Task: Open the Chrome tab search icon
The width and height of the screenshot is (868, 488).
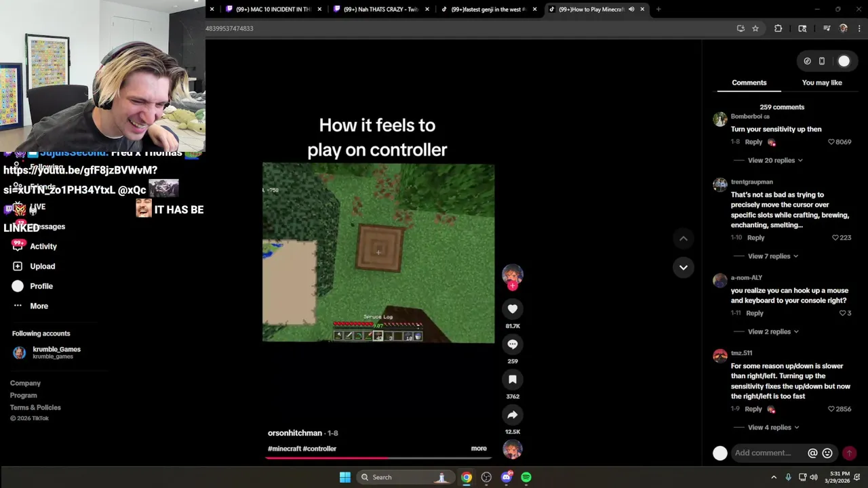Action: [802, 28]
